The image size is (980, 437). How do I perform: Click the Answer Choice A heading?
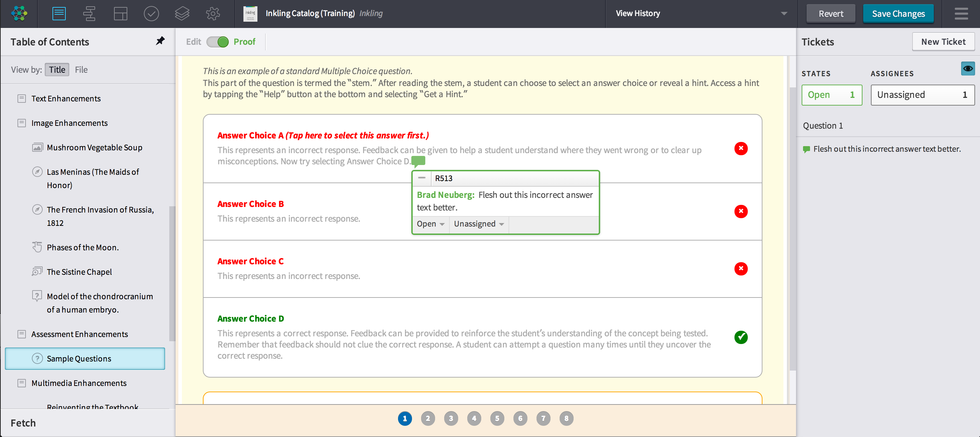[x=323, y=135]
